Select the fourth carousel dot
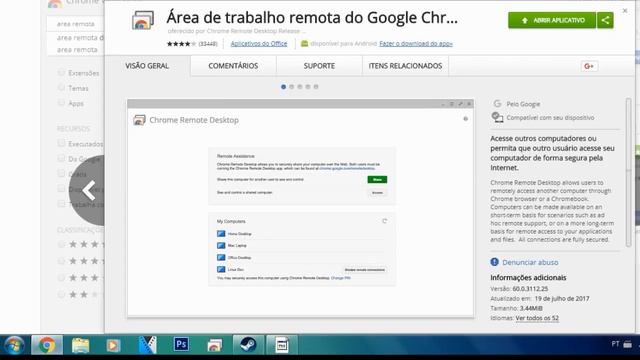This screenshot has height=360, width=640. click(308, 87)
